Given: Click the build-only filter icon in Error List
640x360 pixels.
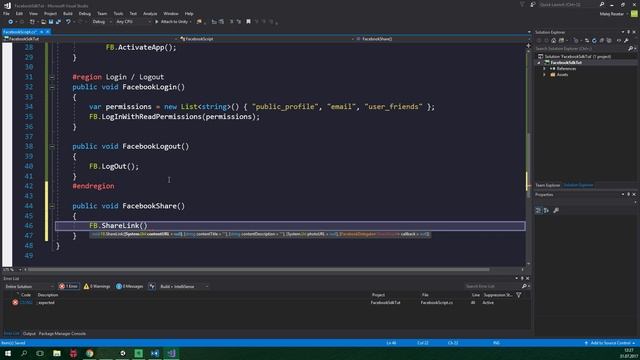Looking at the screenshot, I should pyautogui.click(x=152, y=287).
